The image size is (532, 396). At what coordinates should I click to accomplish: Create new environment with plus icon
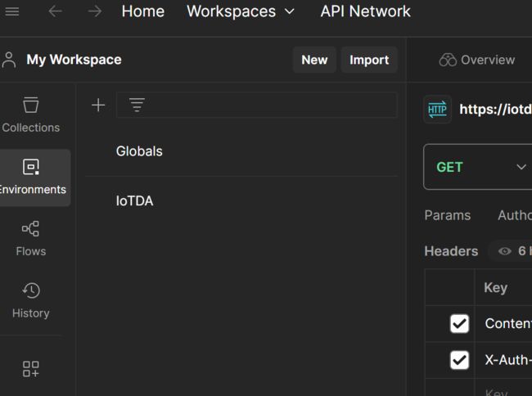tap(98, 105)
